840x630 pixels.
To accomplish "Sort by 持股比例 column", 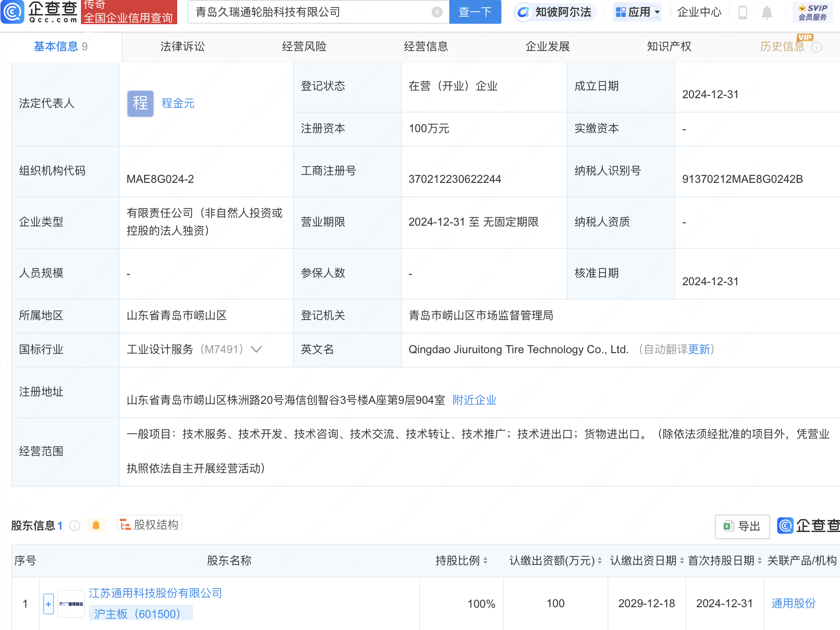I will (485, 561).
